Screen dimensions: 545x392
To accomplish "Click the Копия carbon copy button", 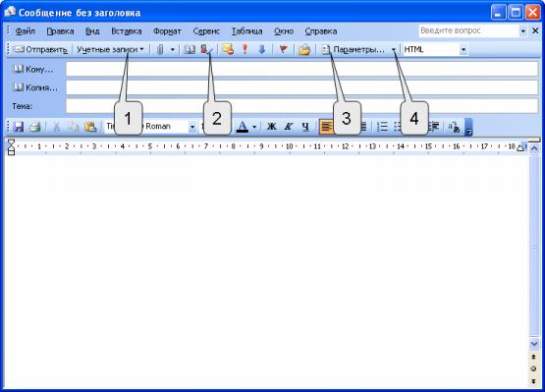I will pyautogui.click(x=35, y=87).
